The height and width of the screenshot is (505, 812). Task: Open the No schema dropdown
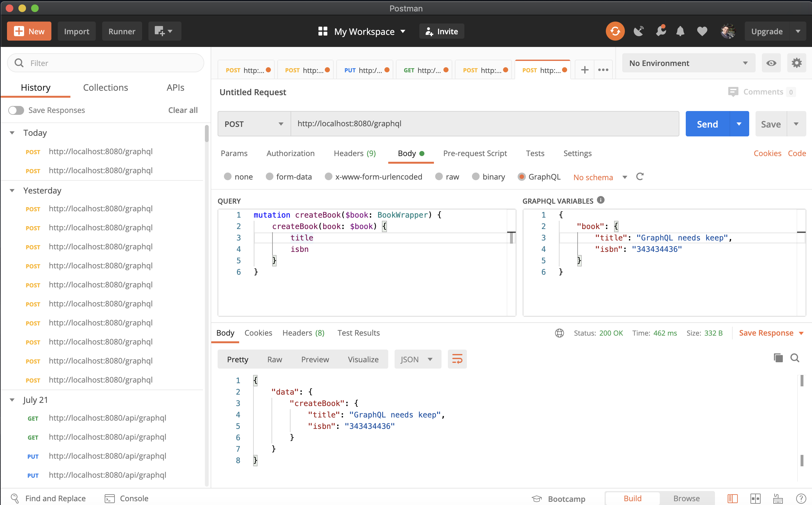pos(600,177)
